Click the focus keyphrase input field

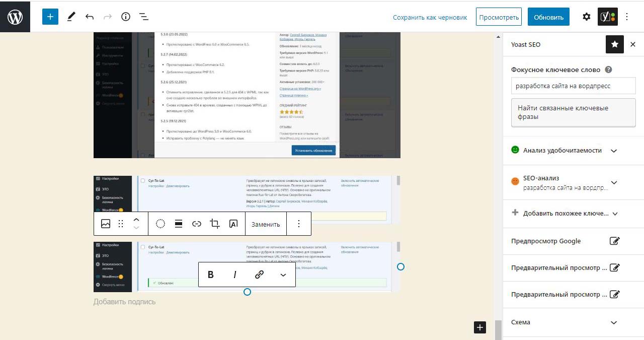pos(573,86)
